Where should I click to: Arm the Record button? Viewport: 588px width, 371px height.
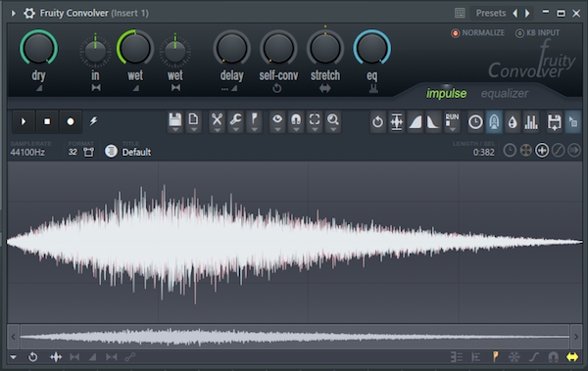pos(71,121)
